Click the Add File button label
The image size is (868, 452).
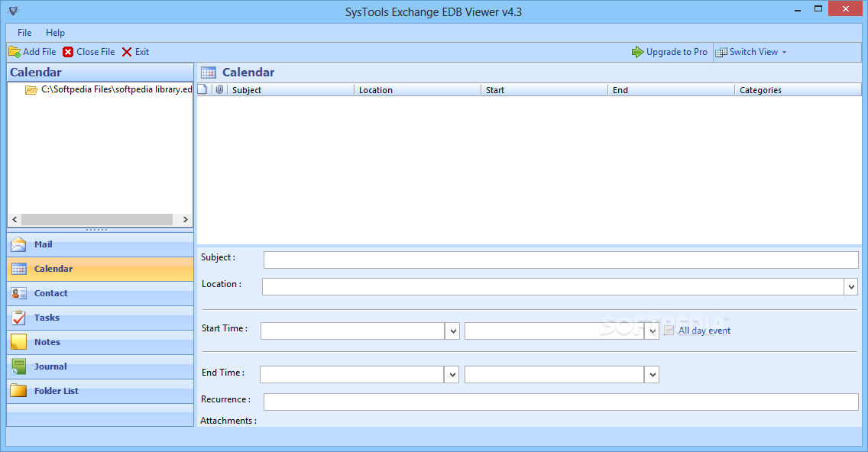click(x=39, y=52)
